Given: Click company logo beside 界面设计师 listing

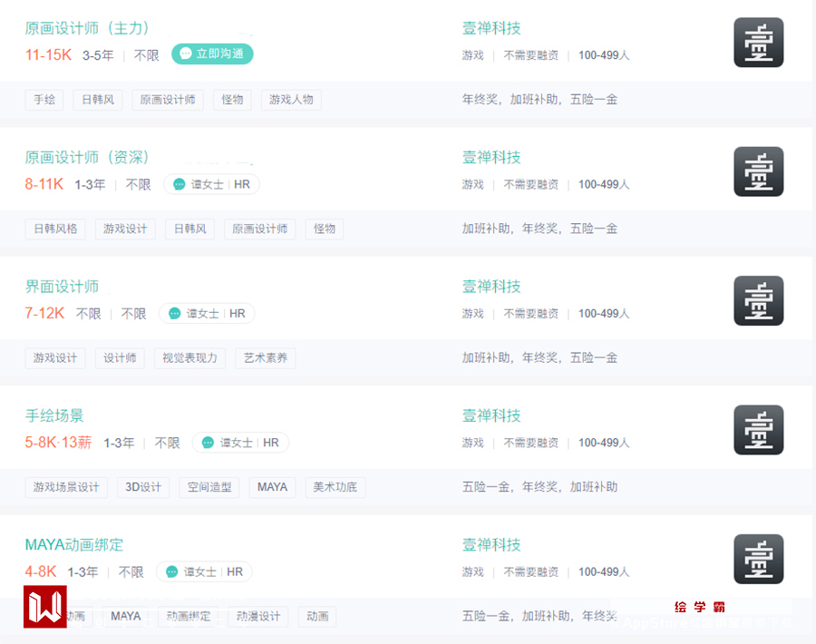Looking at the screenshot, I should click(758, 301).
